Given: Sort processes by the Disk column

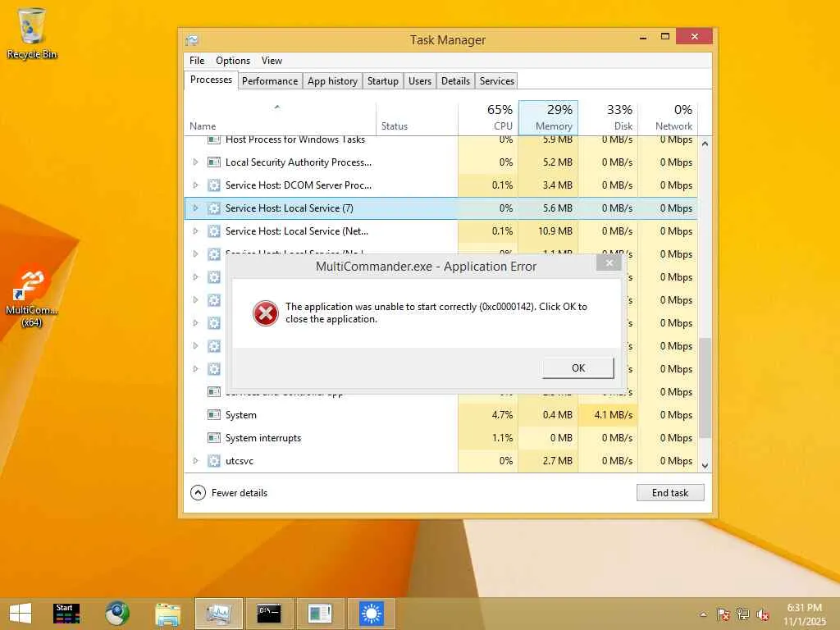Looking at the screenshot, I should coord(608,118).
